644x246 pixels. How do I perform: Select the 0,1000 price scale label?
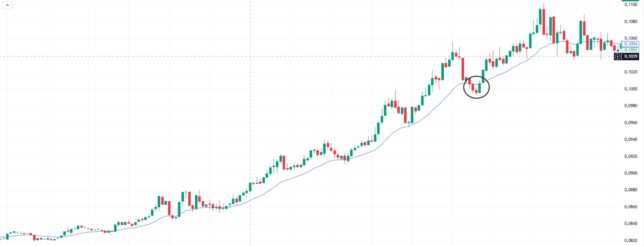click(631, 89)
